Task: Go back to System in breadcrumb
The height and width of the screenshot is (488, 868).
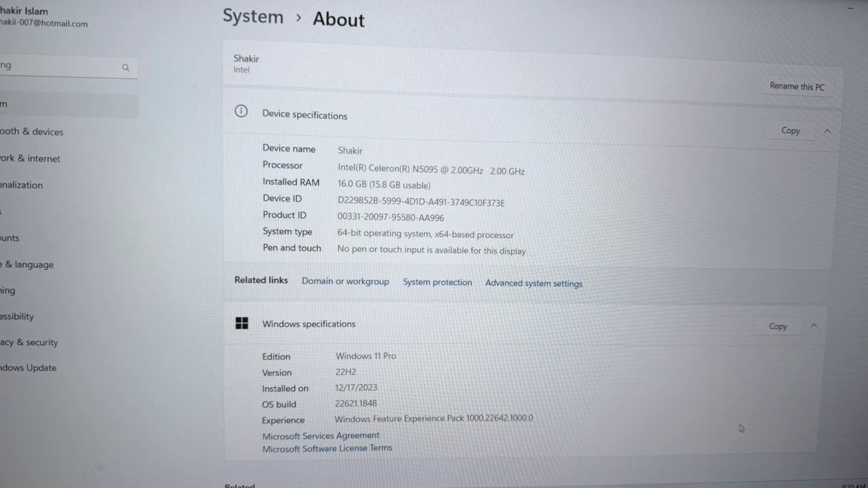Action: [x=253, y=16]
